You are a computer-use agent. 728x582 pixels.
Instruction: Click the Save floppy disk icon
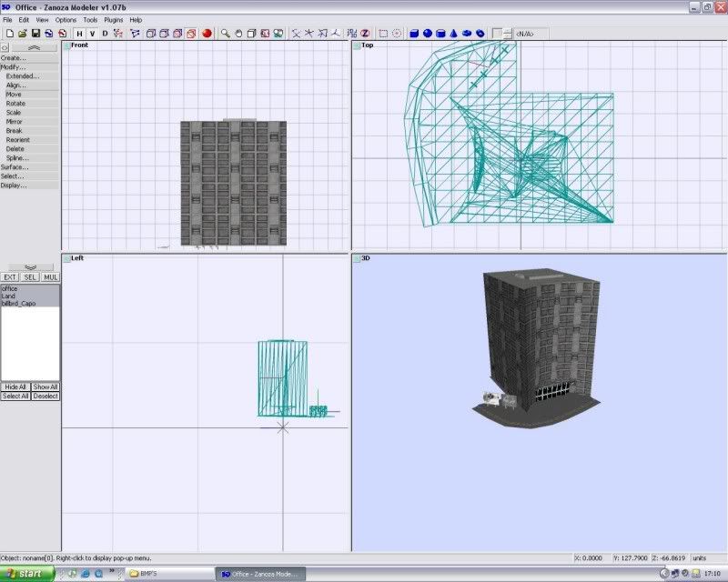(35, 34)
